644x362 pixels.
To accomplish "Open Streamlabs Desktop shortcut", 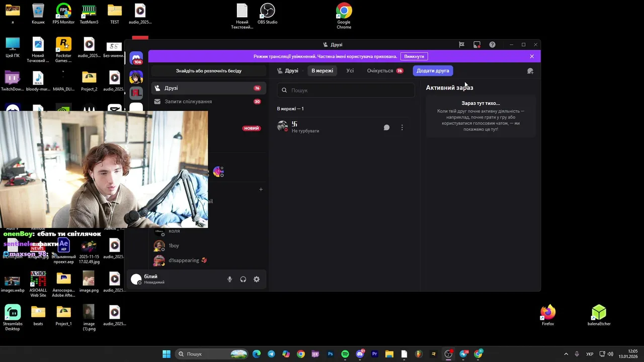I will click(x=13, y=318).
